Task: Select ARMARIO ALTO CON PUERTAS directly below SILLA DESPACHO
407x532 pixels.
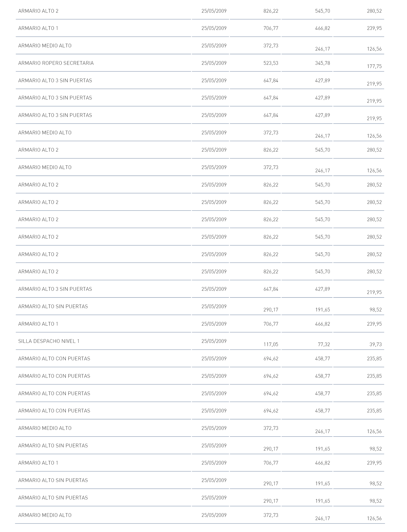Action: coord(54,359)
